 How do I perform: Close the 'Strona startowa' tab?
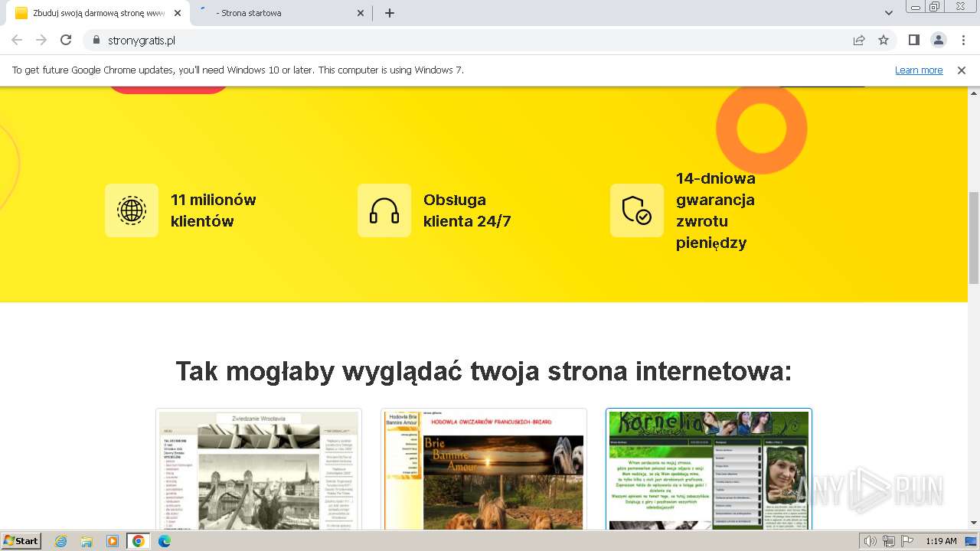(x=361, y=13)
